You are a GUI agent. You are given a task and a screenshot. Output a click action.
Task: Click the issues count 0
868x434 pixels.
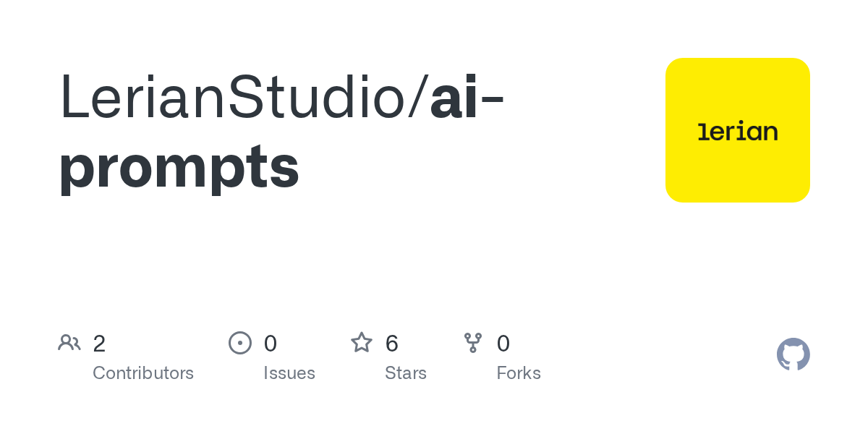(x=271, y=344)
